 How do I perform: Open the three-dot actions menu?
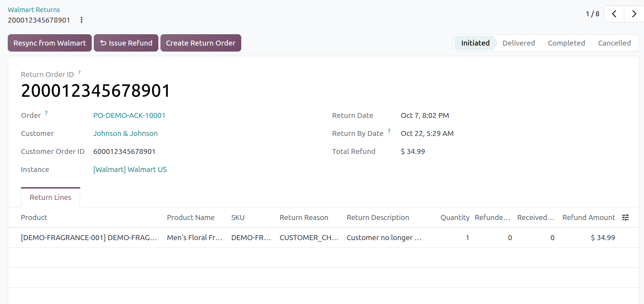coord(81,20)
